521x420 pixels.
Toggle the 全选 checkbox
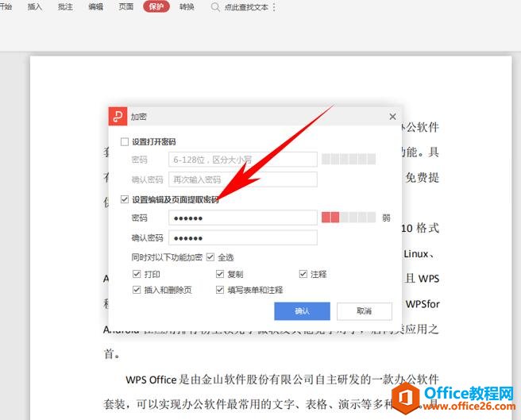pyautogui.click(x=210, y=257)
